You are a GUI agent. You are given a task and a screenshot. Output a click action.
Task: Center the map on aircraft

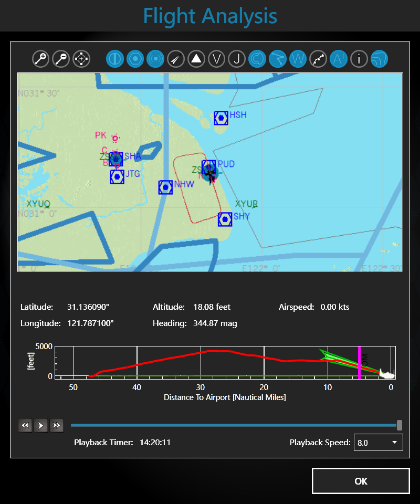[81, 59]
